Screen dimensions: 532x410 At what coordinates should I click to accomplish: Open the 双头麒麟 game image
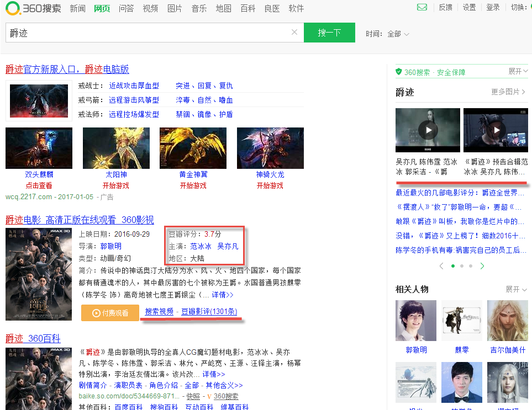pyautogui.click(x=39, y=148)
